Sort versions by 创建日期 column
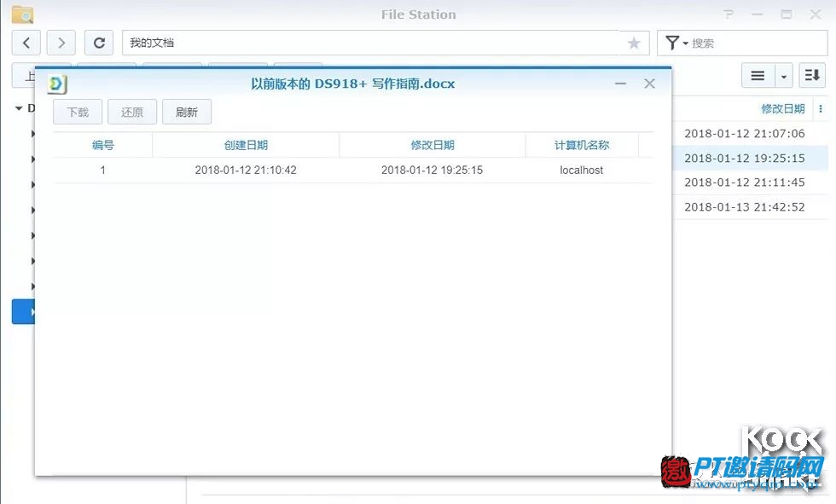This screenshot has width=836, height=504. tap(246, 145)
